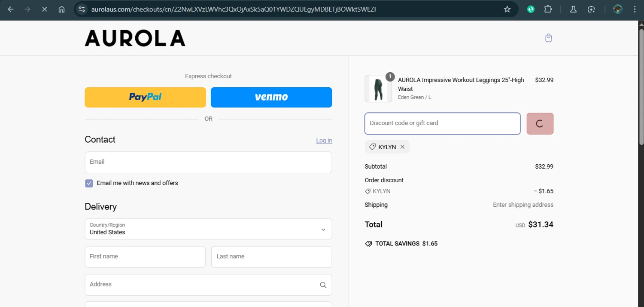The height and width of the screenshot is (307, 644).
Task: Click Enter shipping address text
Action: pos(523,205)
